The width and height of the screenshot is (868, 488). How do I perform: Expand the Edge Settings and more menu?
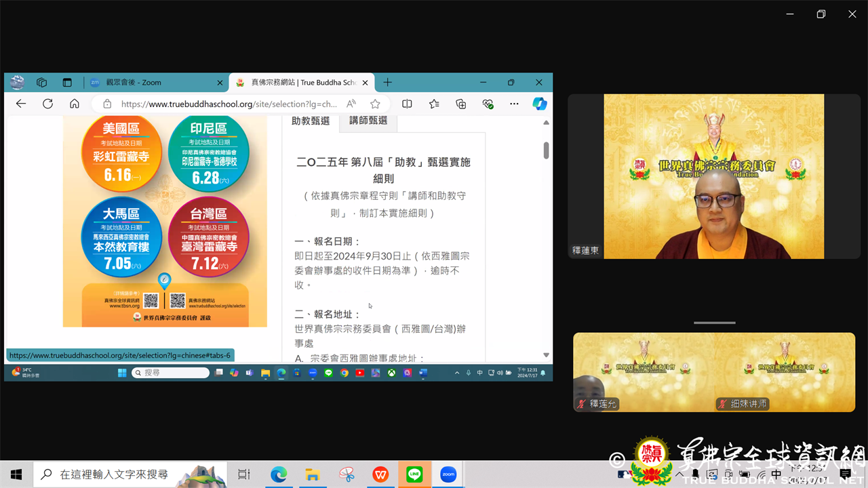(514, 104)
